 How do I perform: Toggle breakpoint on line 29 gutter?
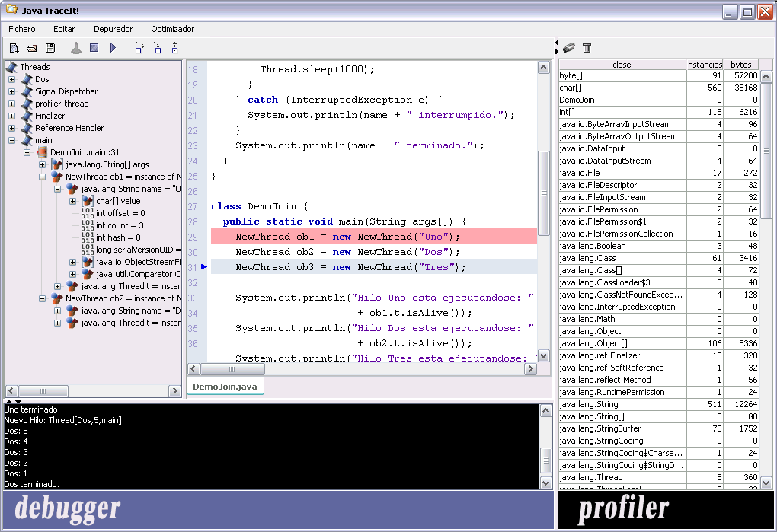(193, 237)
